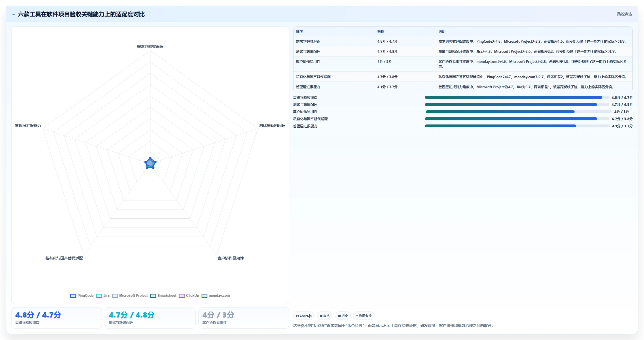Viewport: 644px width, 340px height.
Task: Select the 测试与缺陷闭环 table row cell
Action: (308, 52)
